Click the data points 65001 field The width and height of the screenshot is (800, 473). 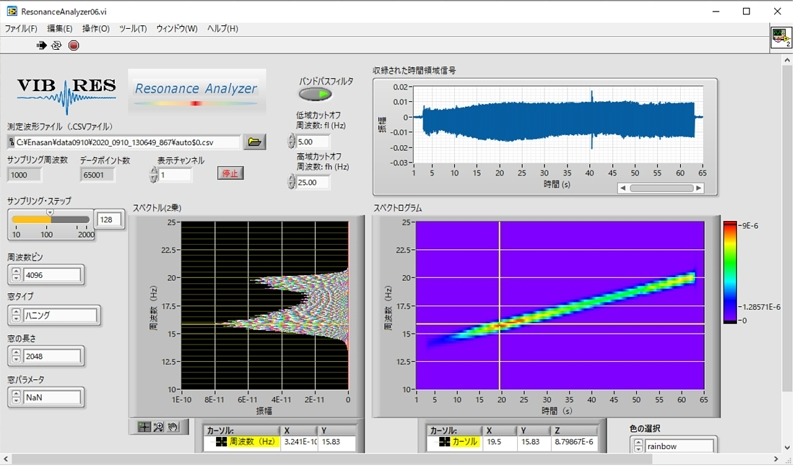click(97, 175)
